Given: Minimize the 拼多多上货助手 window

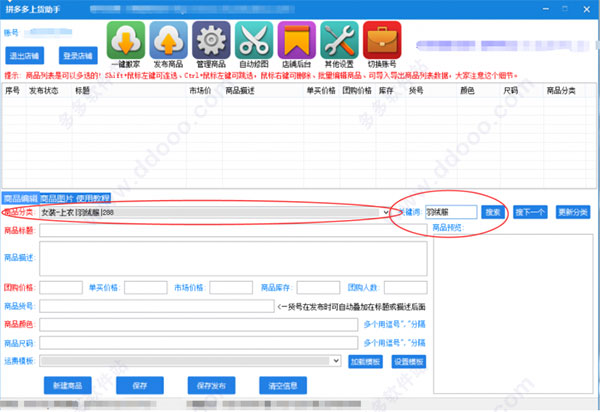Looking at the screenshot, I should pyautogui.click(x=546, y=9).
